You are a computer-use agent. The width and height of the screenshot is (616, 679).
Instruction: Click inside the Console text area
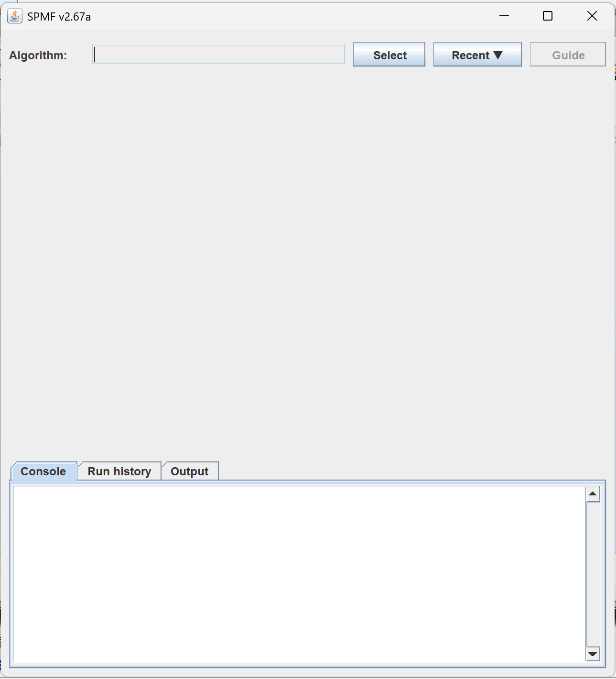pos(299,574)
